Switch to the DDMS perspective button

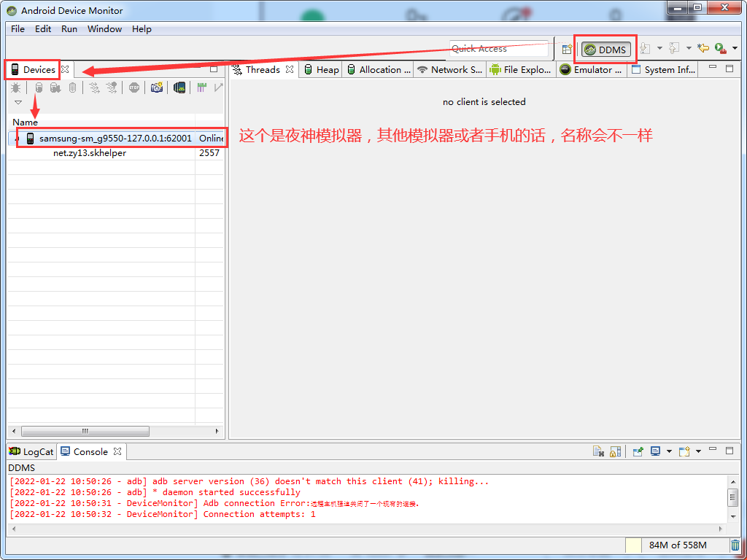click(x=606, y=50)
